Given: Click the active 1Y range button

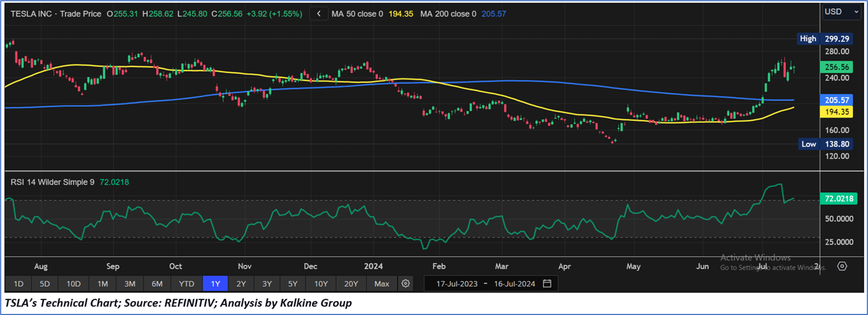Looking at the screenshot, I should click(x=215, y=284).
